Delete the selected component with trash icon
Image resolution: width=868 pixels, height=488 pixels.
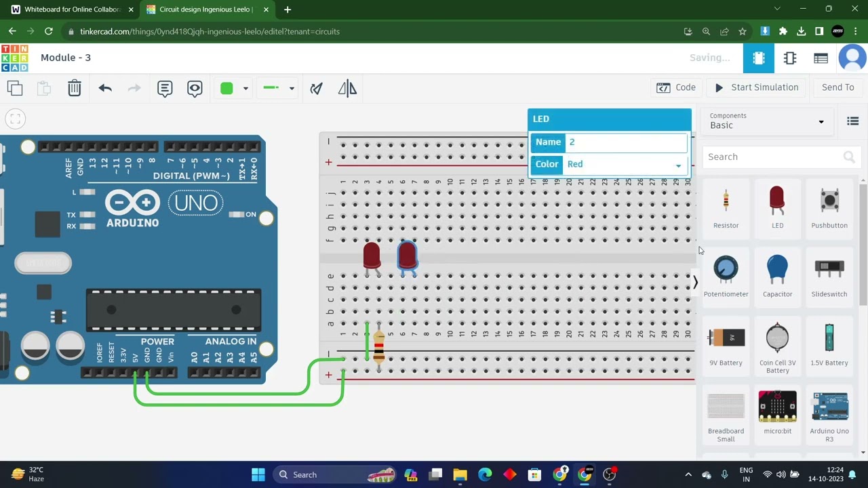click(x=75, y=88)
